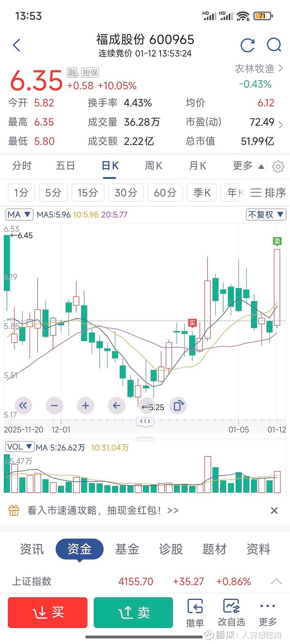Open the stock search magnifier
The image size is (290, 644).
tap(274, 45)
